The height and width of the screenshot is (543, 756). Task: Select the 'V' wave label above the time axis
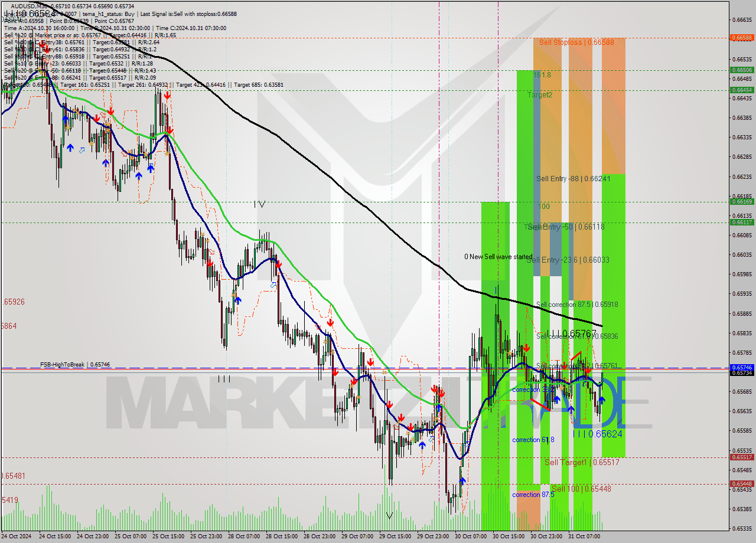389,515
